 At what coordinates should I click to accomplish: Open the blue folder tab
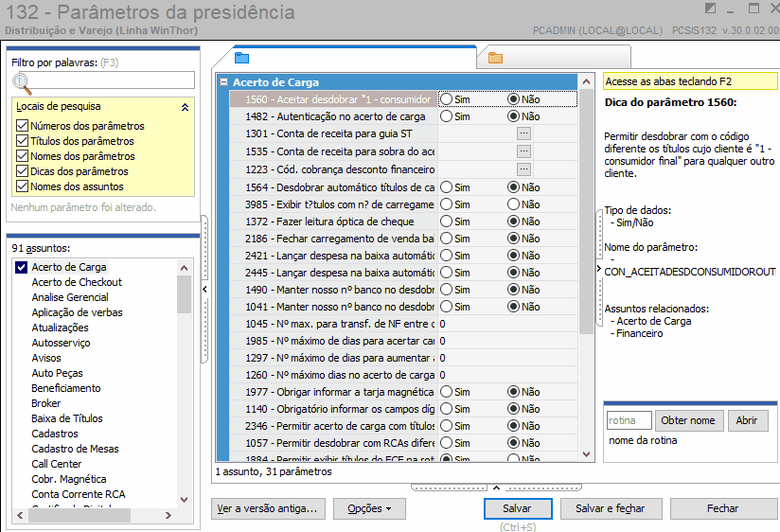tap(241, 58)
